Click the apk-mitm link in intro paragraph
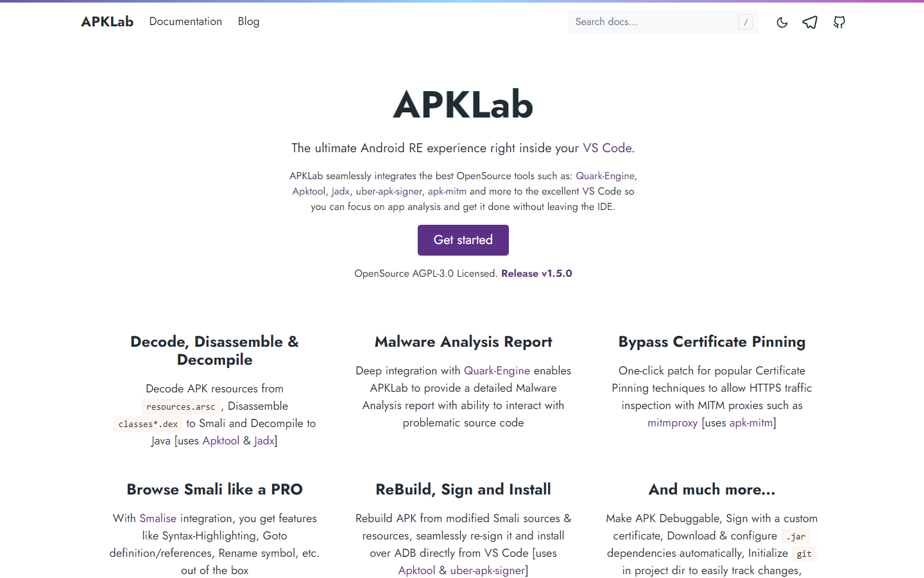The width and height of the screenshot is (924, 578). pyautogui.click(x=447, y=191)
